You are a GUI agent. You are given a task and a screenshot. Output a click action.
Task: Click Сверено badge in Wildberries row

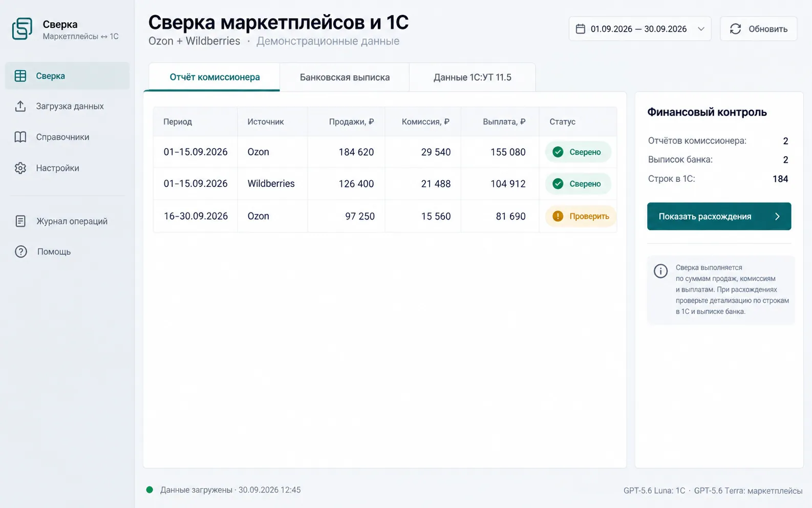pyautogui.click(x=578, y=184)
